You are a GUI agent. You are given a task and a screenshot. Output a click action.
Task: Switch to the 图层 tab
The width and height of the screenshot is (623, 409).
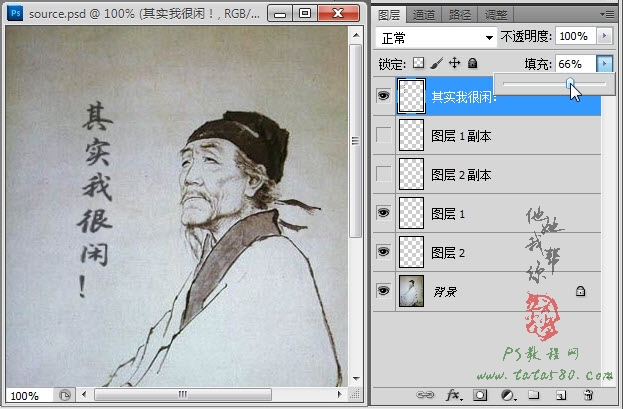click(x=389, y=15)
